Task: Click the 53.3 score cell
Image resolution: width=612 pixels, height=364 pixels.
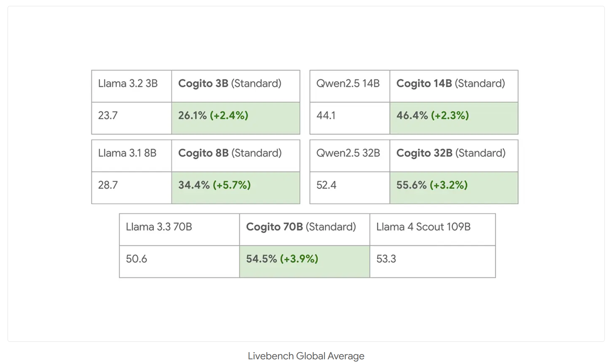Action: click(x=432, y=261)
